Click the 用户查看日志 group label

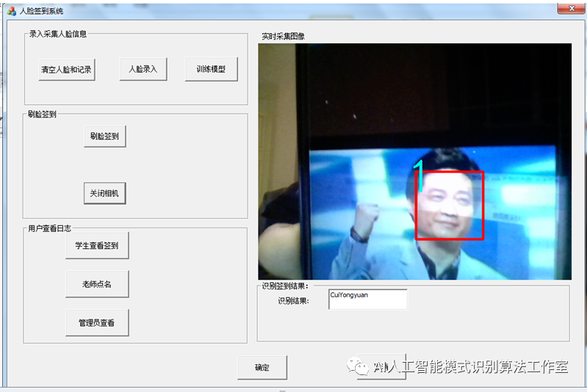(49, 228)
